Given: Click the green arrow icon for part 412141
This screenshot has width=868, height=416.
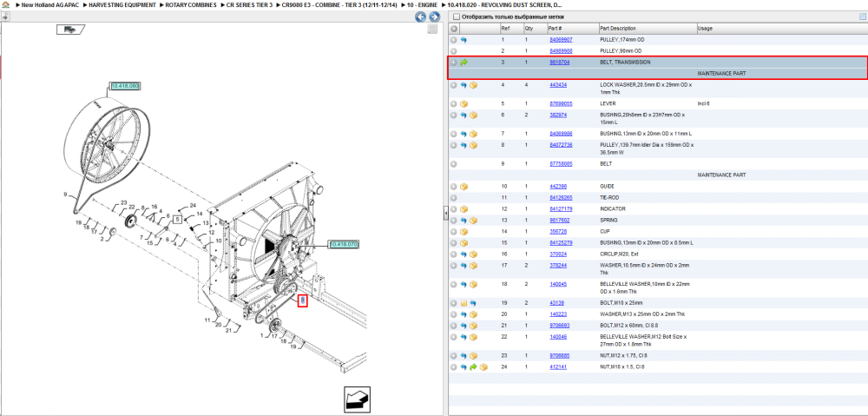Looking at the screenshot, I should point(473,366).
